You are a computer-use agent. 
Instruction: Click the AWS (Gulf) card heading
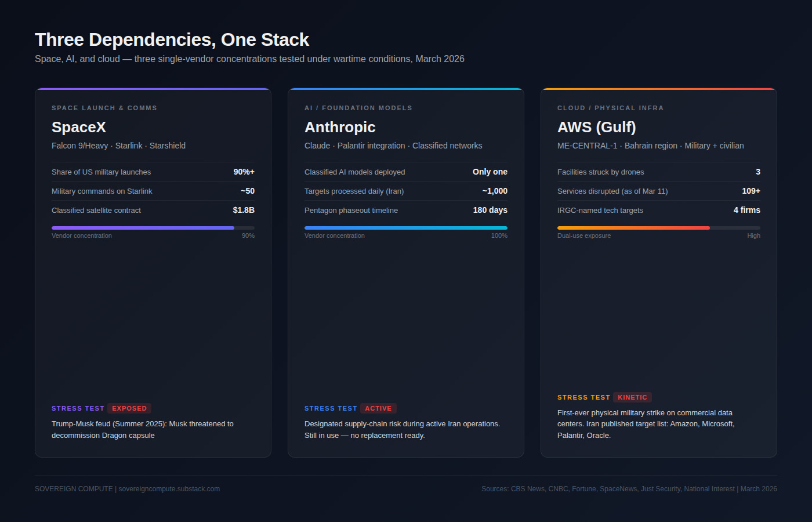(597, 127)
